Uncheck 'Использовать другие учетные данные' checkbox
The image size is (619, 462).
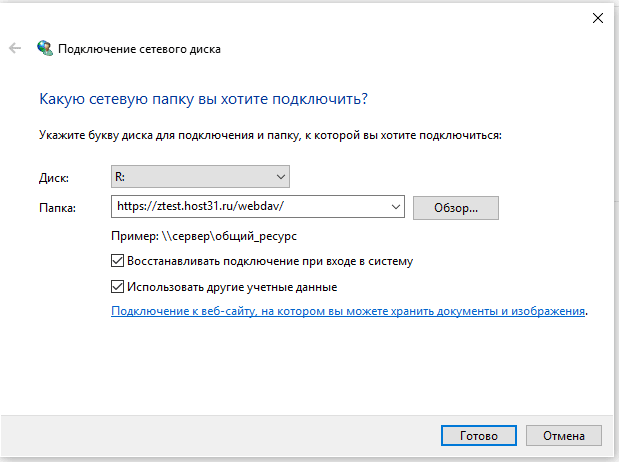coord(118,286)
